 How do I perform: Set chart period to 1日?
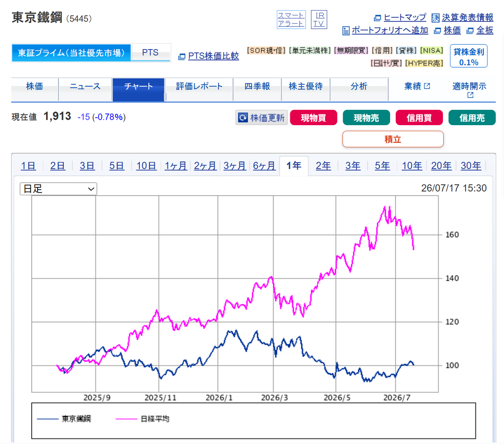(x=28, y=166)
